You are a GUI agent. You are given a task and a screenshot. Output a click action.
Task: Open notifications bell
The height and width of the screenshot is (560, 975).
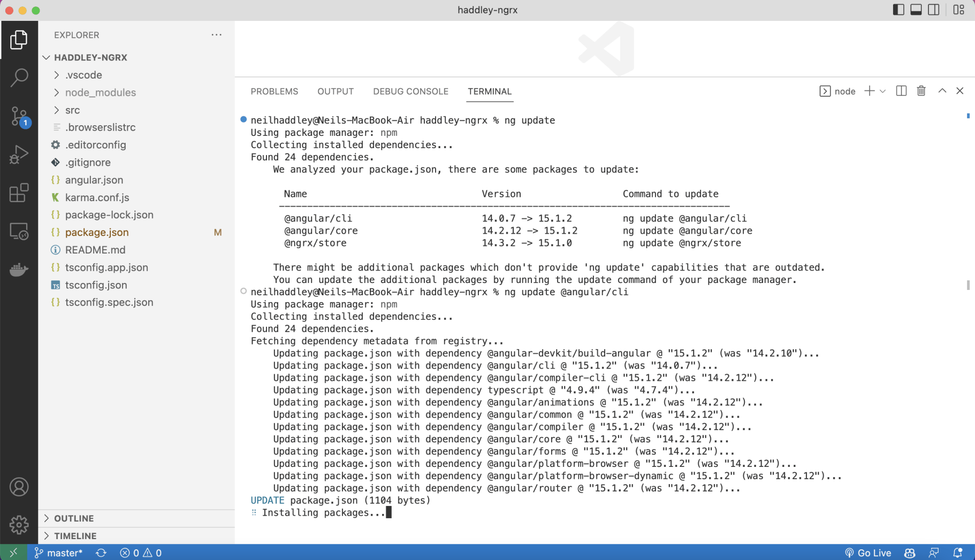(x=958, y=553)
